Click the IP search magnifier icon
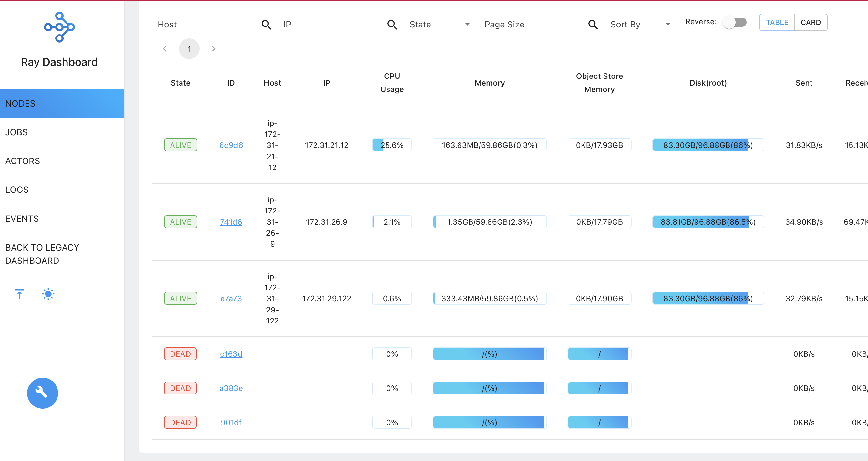The image size is (868, 461). pyautogui.click(x=392, y=24)
